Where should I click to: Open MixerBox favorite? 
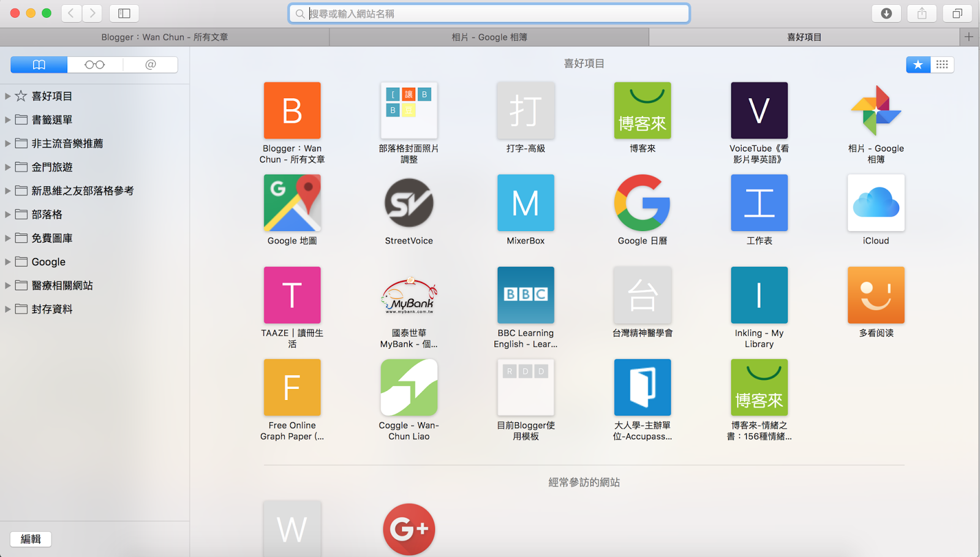click(526, 203)
